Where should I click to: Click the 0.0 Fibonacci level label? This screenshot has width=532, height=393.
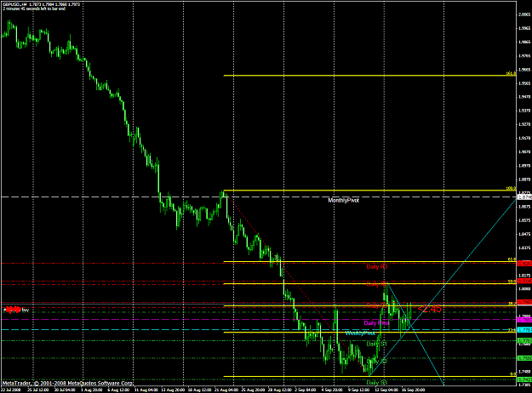513,374
